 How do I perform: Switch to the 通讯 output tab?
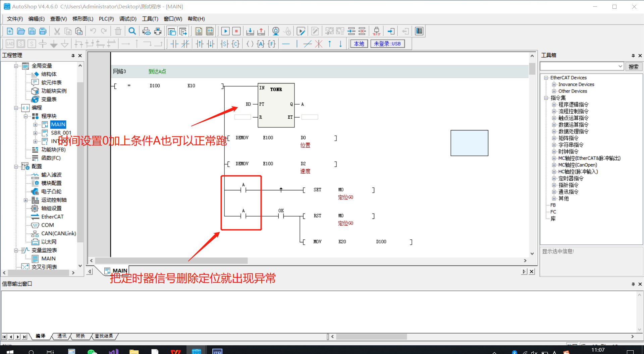tap(62, 336)
